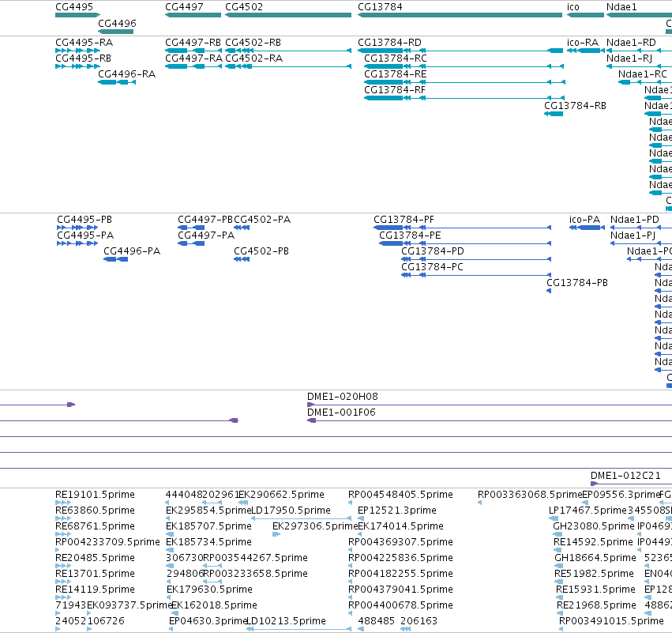Image resolution: width=672 pixels, height=633 pixels.
Task: Click the teal ico gene bar
Action: [x=585, y=15]
